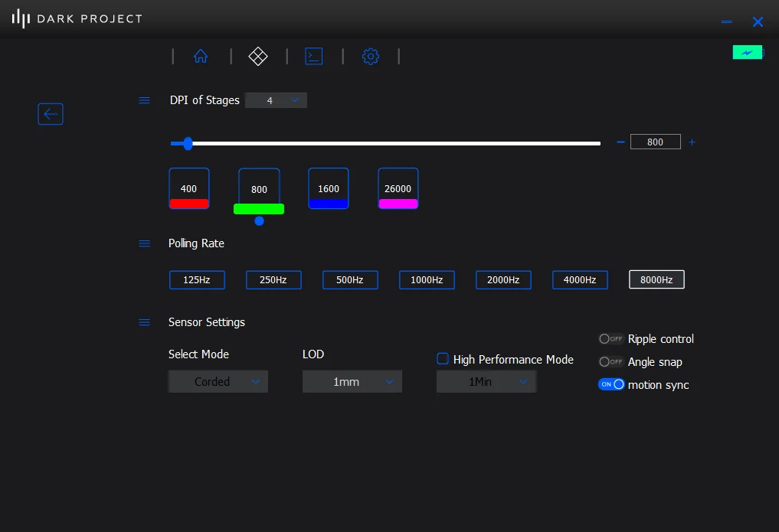Open the diamond-shaped key assignment tab

[x=258, y=56]
